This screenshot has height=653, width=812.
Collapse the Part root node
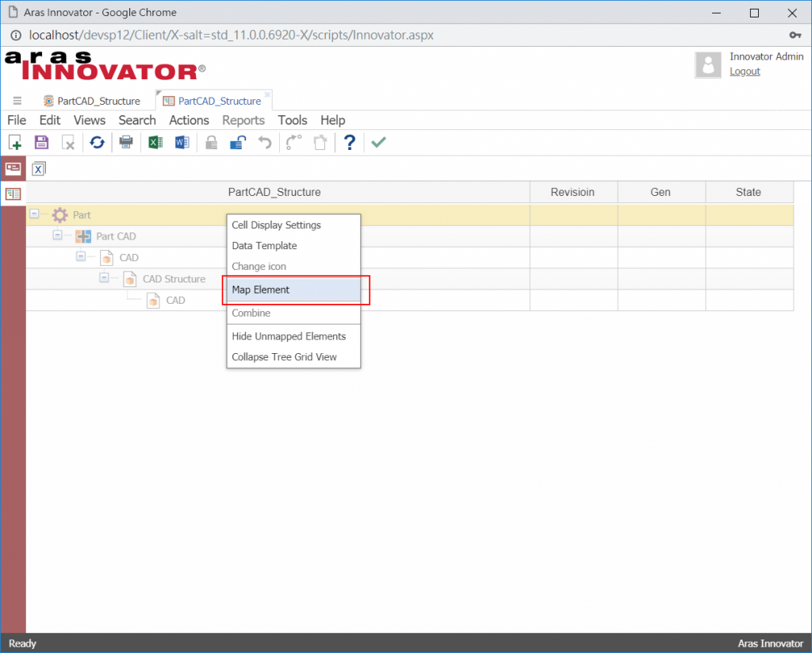34,213
